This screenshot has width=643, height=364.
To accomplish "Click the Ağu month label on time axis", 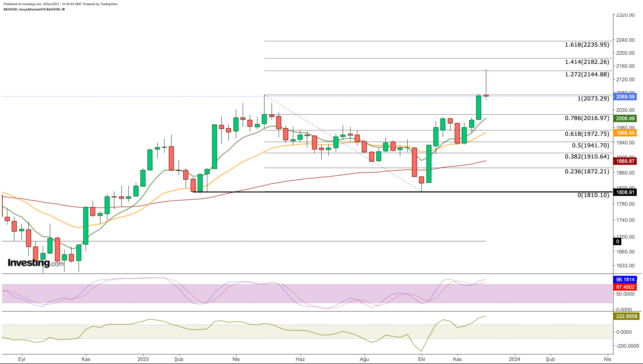I will 364,359.
